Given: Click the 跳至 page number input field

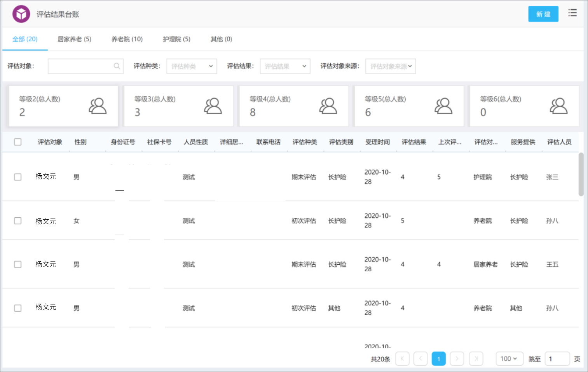Looking at the screenshot, I should (557, 358).
